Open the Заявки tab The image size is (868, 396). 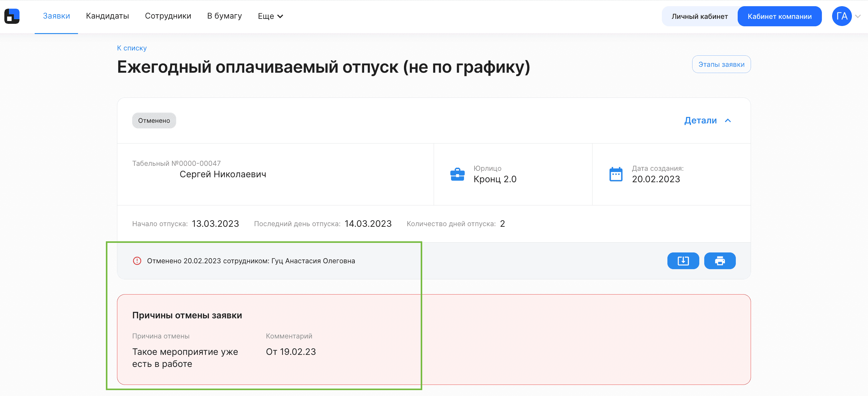56,16
